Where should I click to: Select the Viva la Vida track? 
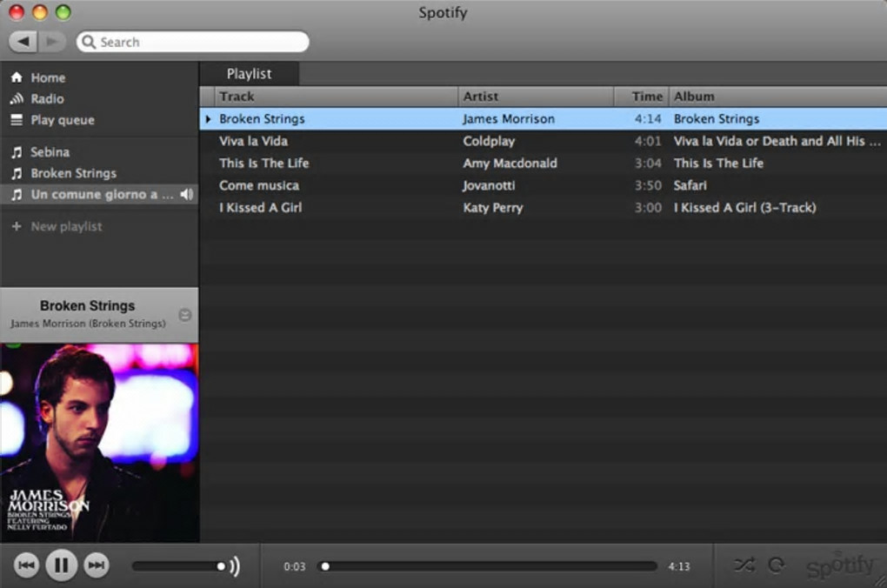253,141
